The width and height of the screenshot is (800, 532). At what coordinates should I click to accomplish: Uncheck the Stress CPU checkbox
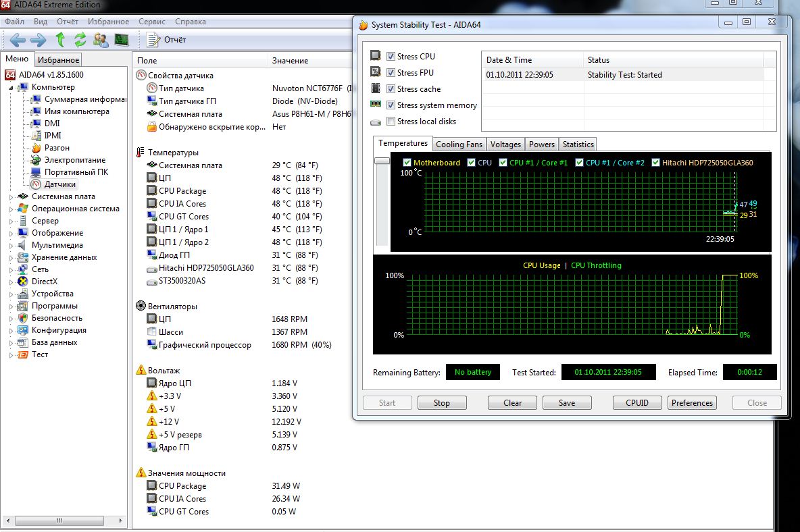pos(391,57)
